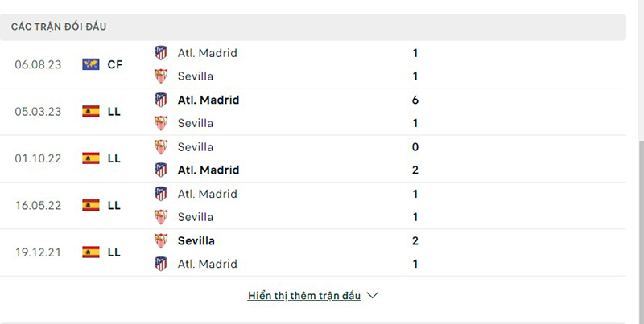Select bold Sevilla name in 19.12.21 match
This screenshot has height=324, width=644.
tap(196, 240)
